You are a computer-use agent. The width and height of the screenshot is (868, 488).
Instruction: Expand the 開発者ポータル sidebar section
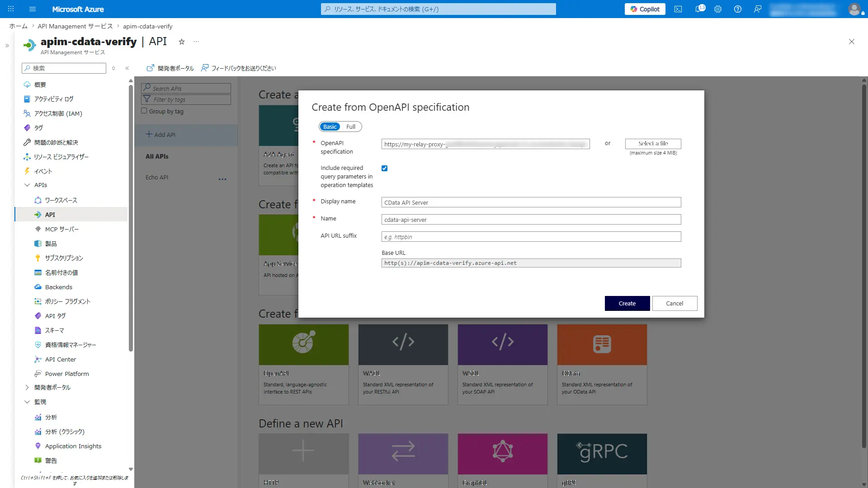(27, 387)
